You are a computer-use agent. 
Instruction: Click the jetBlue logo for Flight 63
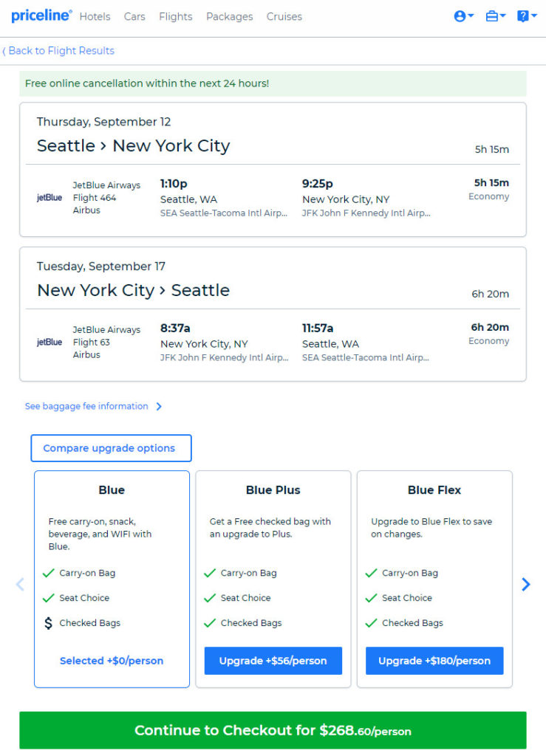pyautogui.click(x=50, y=343)
